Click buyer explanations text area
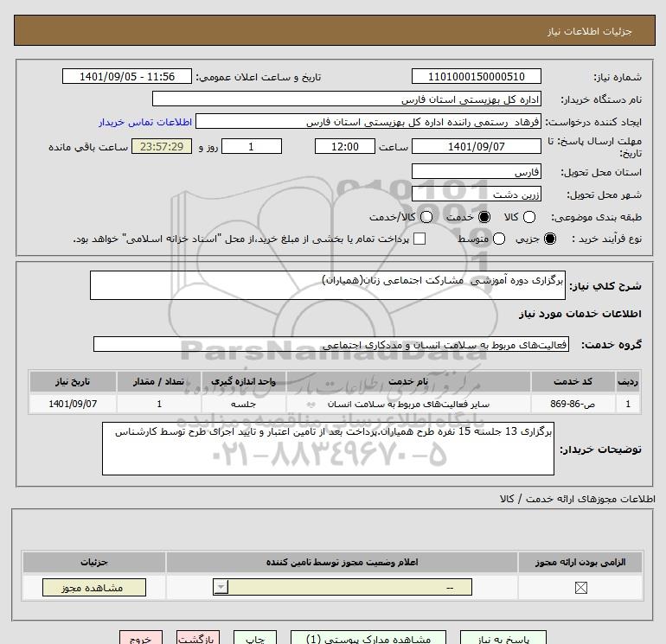This screenshot has height=644, width=666. [328, 449]
